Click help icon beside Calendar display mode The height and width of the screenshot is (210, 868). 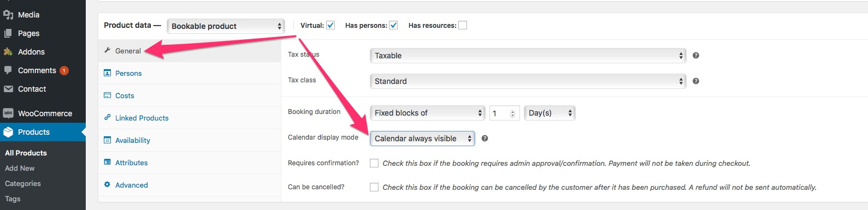tap(485, 139)
